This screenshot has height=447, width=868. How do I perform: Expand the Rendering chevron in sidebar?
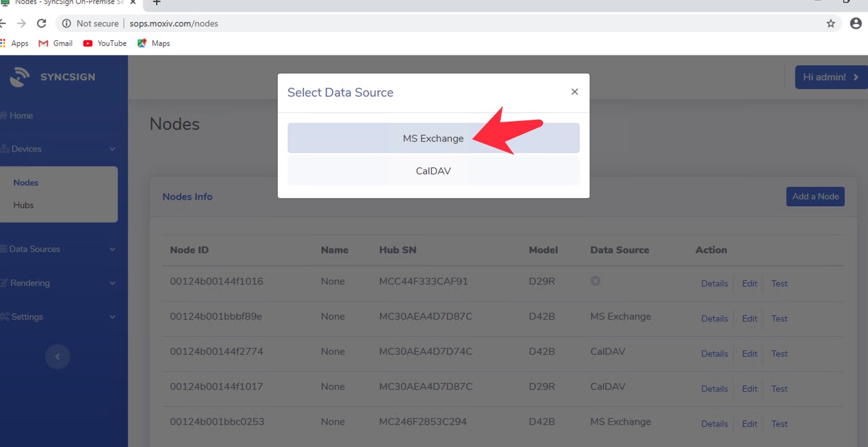[112, 283]
